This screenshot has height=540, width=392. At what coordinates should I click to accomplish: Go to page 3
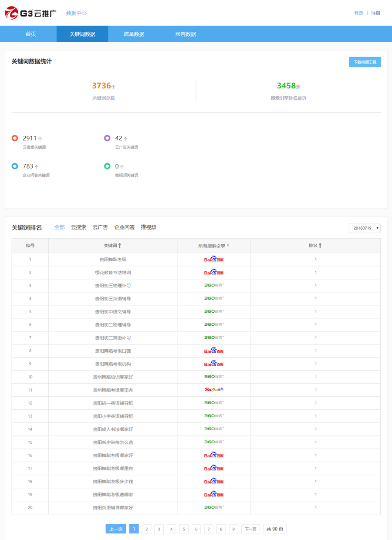click(159, 529)
